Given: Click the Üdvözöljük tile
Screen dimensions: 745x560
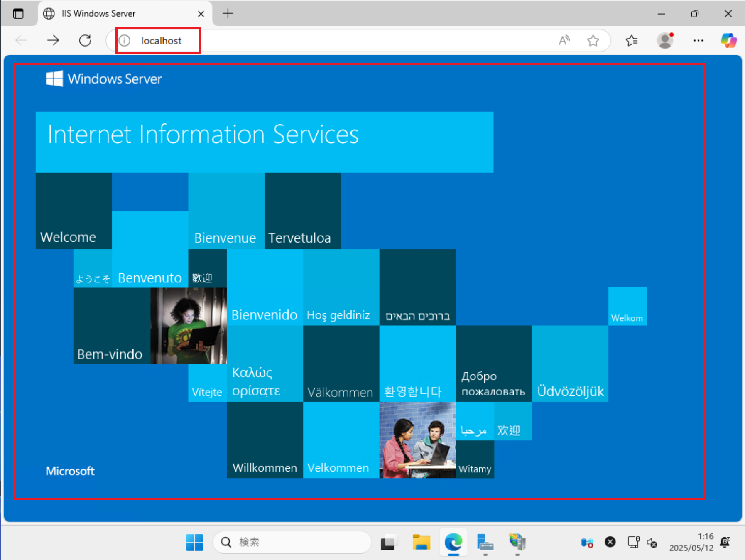Looking at the screenshot, I should [x=570, y=364].
